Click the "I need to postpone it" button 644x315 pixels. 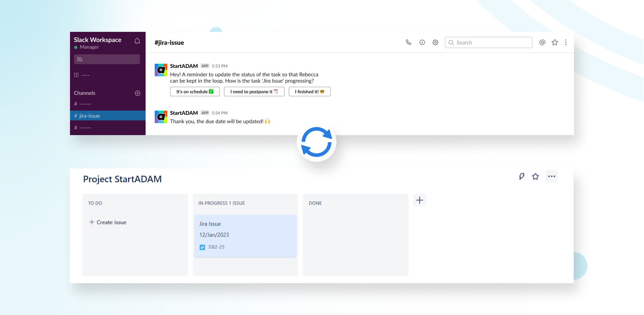pyautogui.click(x=254, y=92)
